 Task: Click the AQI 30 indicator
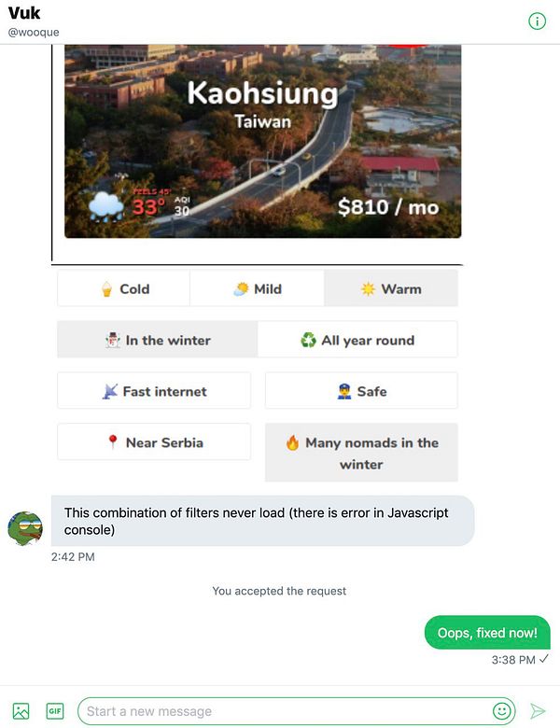pyautogui.click(x=182, y=205)
